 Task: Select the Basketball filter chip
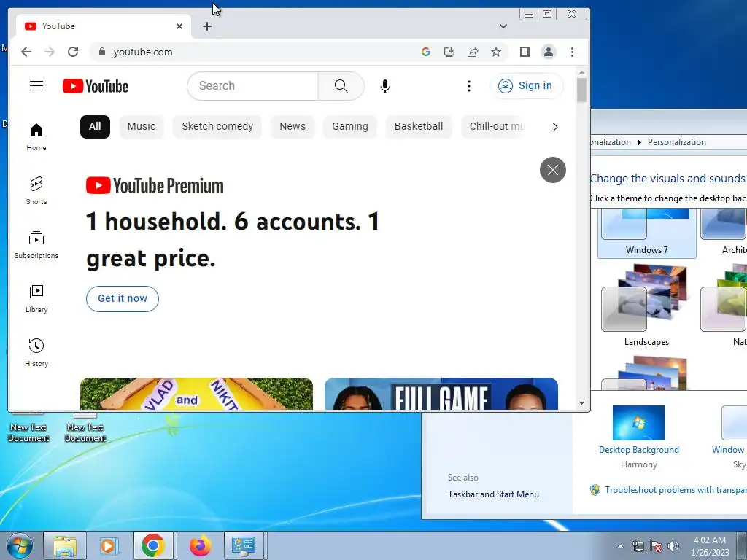419,127
